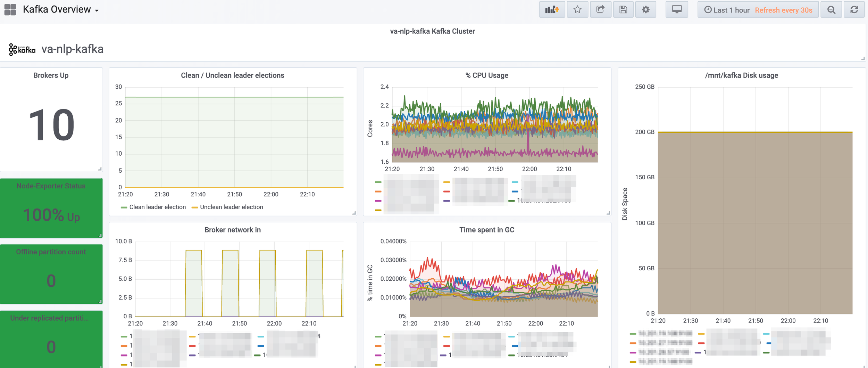Click the large 10 Brokers Up value
The height and width of the screenshot is (368, 868).
[51, 125]
